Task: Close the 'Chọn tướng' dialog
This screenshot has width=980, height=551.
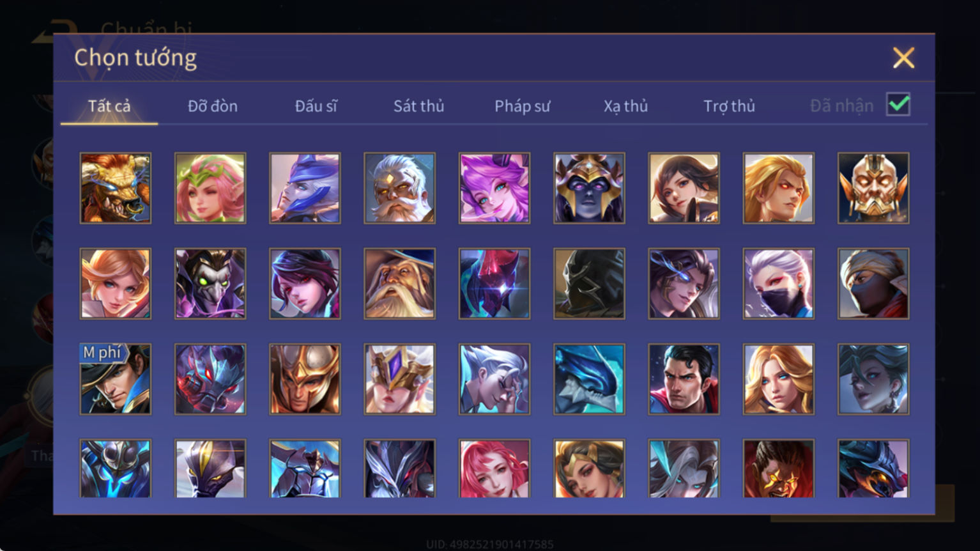Action: 903,58
